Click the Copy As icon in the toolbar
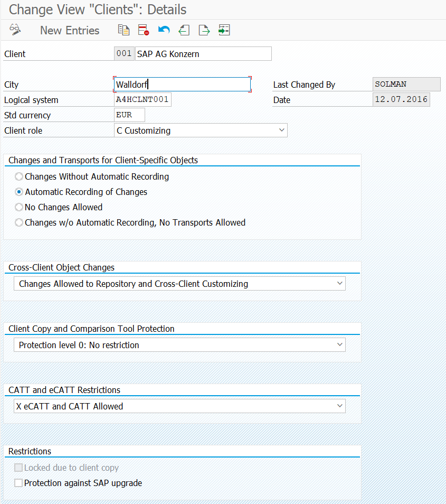Image resolution: width=446 pixels, height=504 pixels. pos(124,30)
